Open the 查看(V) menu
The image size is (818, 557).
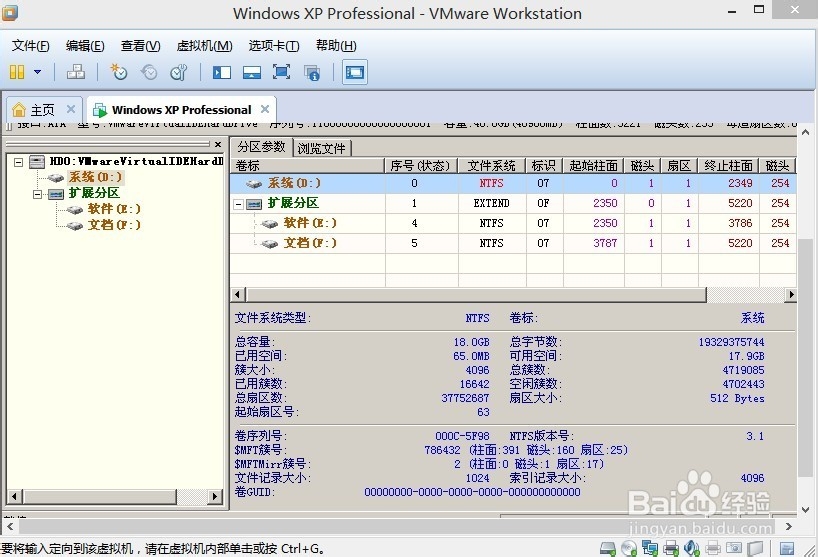[140, 46]
